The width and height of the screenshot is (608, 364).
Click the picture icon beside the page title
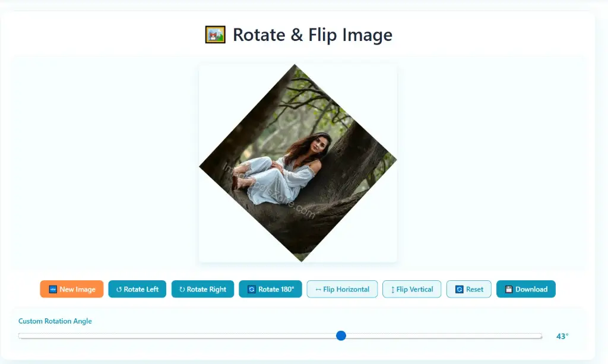215,34
